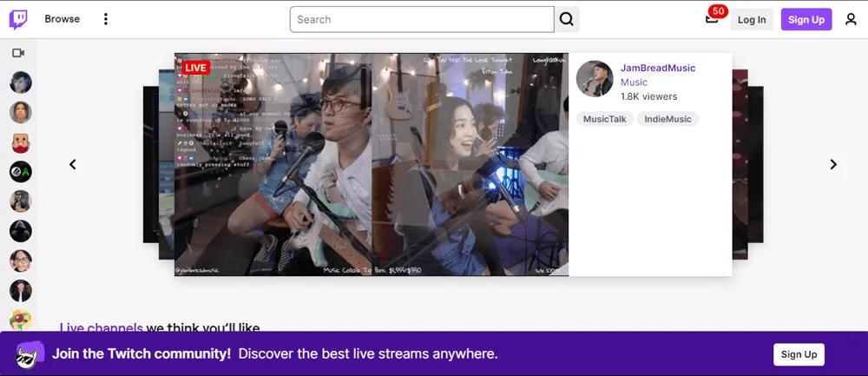This screenshot has height=376, width=868.
Task: Open the notifications inbox with 50 badge
Action: [712, 19]
